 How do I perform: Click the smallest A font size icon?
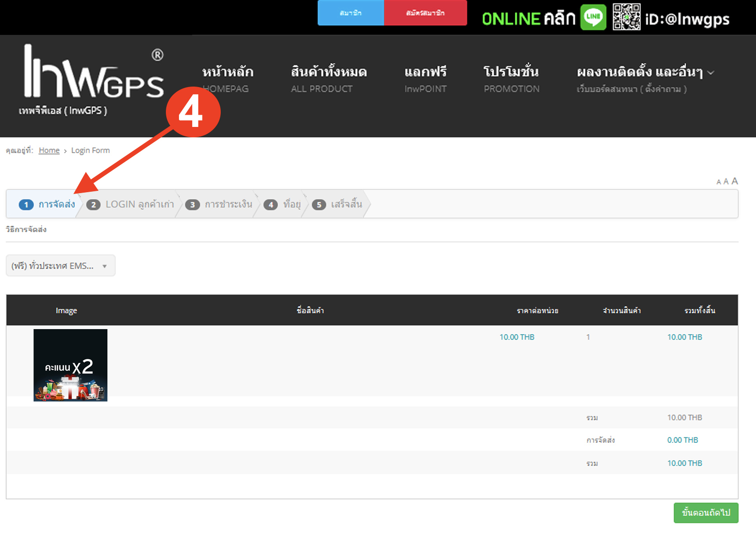tap(718, 182)
